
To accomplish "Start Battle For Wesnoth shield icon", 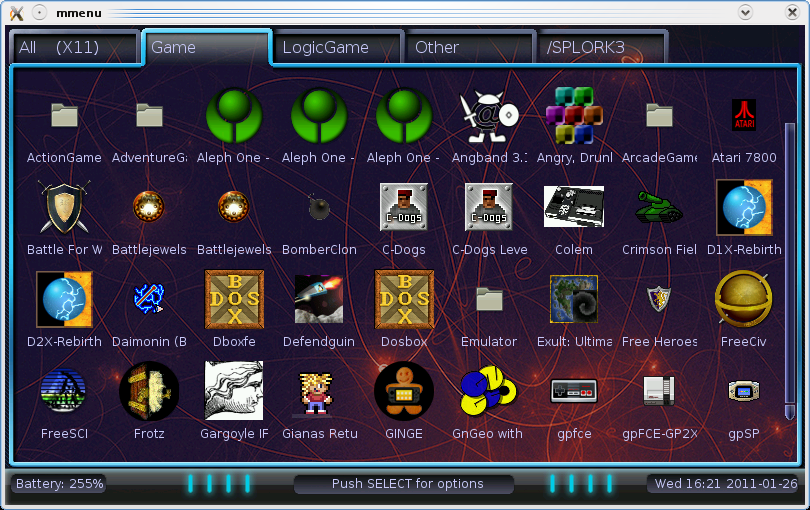I will 64,208.
